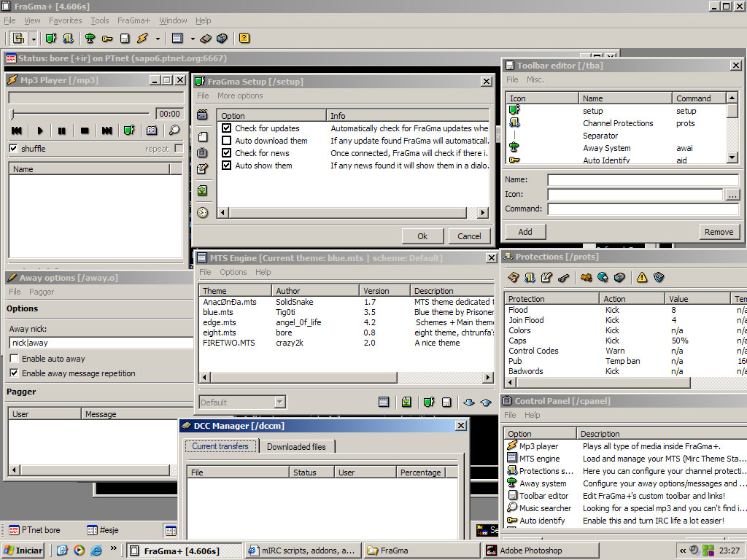This screenshot has height=560, width=747.
Task: Click the Mp3 player icon in Control Panel
Action: pyautogui.click(x=512, y=446)
